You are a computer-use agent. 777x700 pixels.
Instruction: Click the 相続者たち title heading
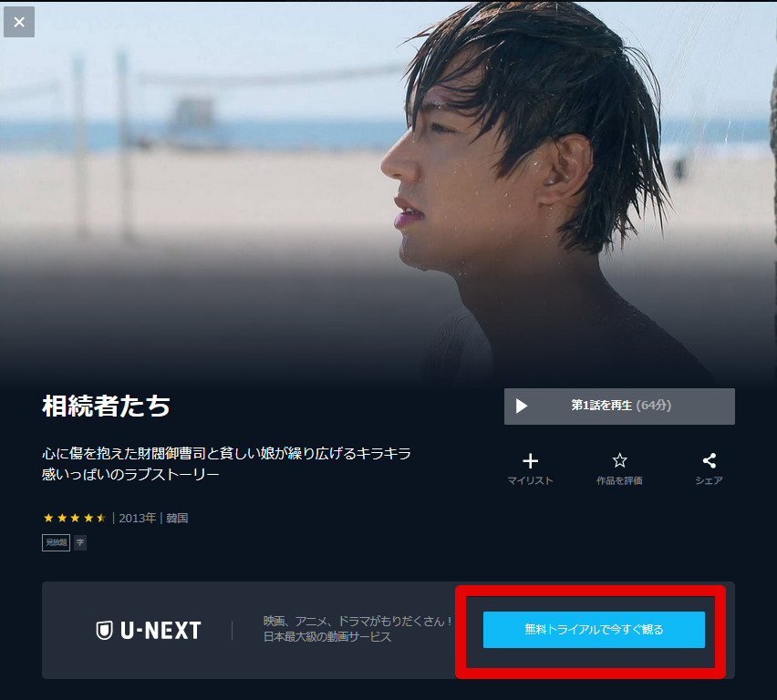106,406
